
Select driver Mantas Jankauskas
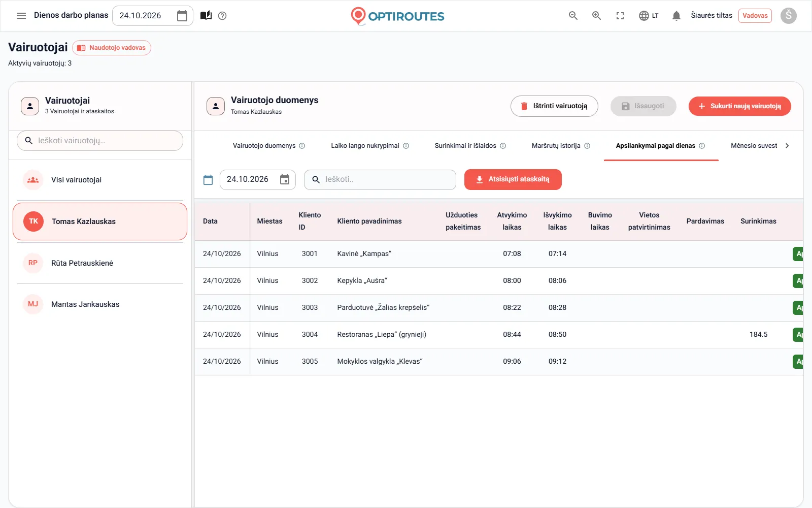pos(100,304)
